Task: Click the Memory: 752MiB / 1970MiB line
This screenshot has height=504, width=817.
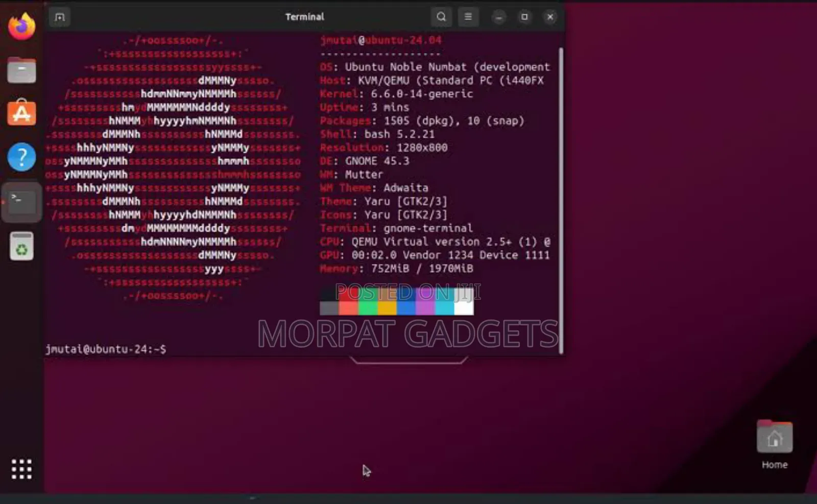Action: click(x=396, y=268)
